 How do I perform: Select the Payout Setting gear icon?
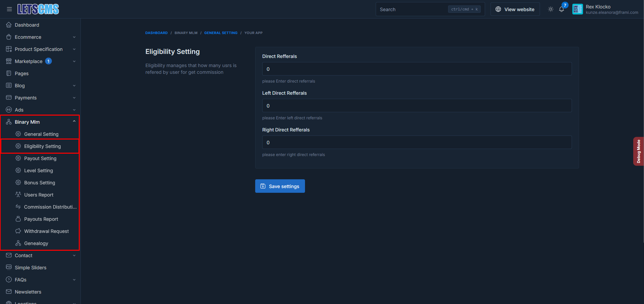[x=18, y=158]
